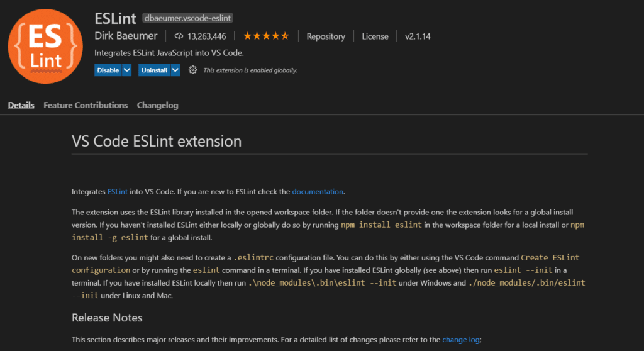This screenshot has width=644, height=351.
Task: Click the ESLint extension logo
Action: tap(45, 46)
